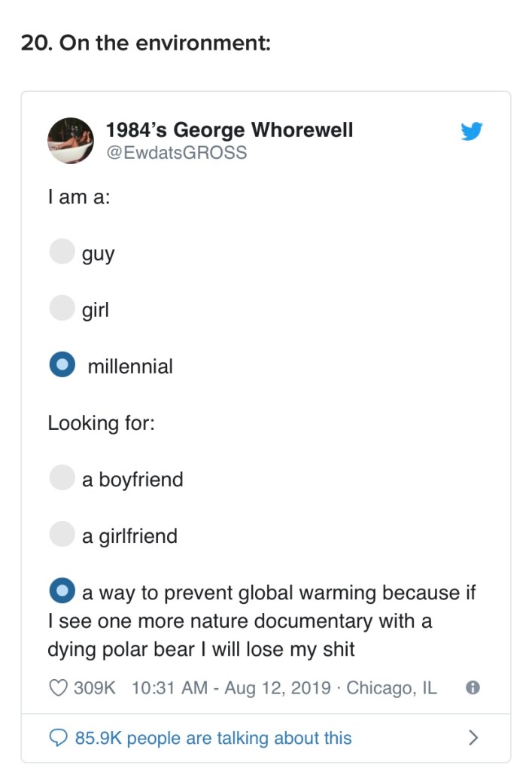Screen dimensions: 532x771
Task: Select the "girl" radio option
Action: pyautogui.click(x=62, y=308)
